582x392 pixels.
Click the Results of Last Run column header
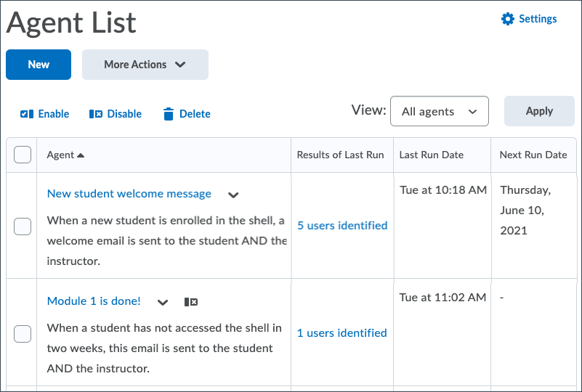click(x=340, y=155)
